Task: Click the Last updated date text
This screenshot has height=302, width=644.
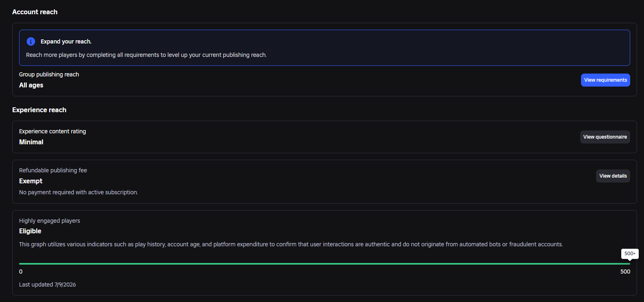Action: [x=48, y=285]
